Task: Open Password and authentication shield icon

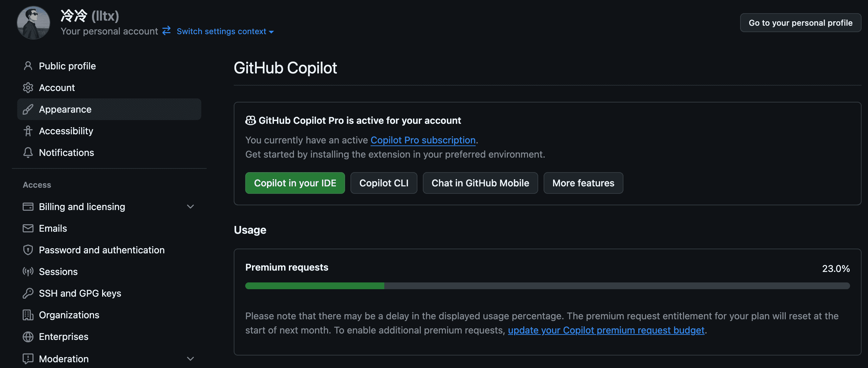Action: [28, 250]
